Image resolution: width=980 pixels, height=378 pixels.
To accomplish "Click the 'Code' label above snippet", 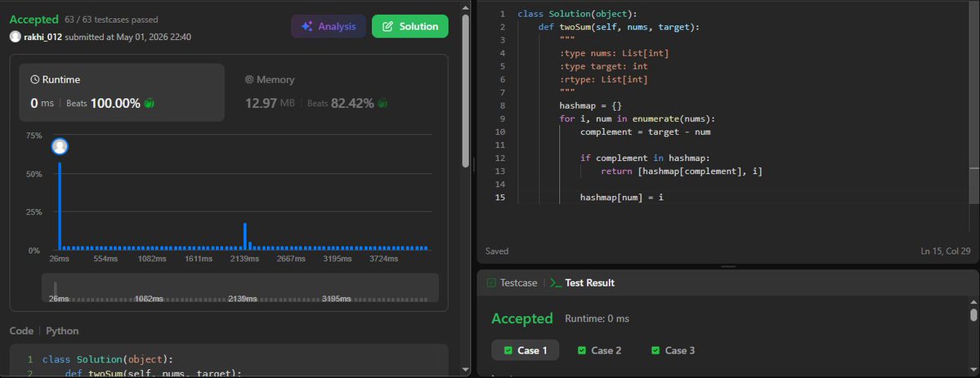I will 21,331.
